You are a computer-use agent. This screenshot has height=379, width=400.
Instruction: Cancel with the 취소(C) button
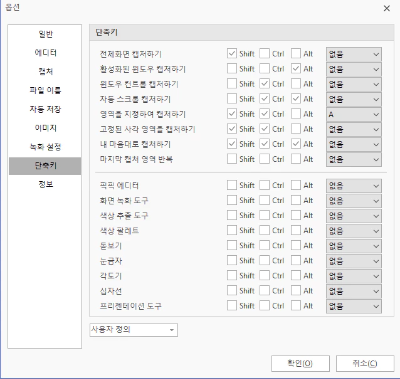[x=365, y=363]
